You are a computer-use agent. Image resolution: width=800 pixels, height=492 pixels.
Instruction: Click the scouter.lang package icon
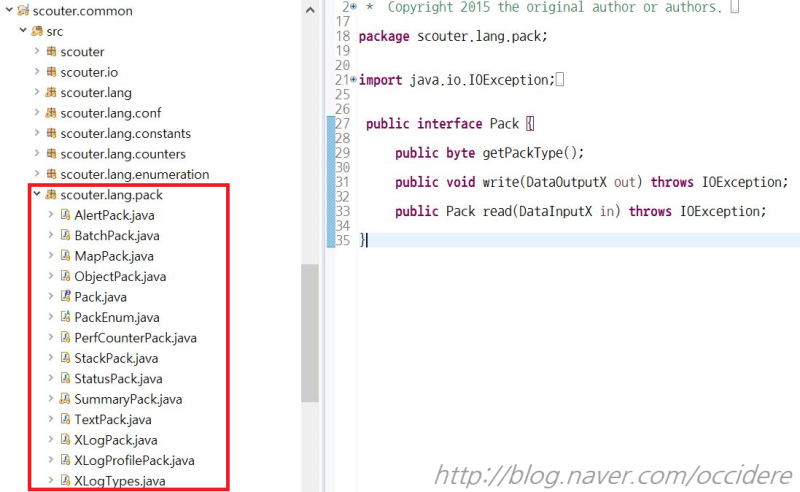[x=51, y=92]
